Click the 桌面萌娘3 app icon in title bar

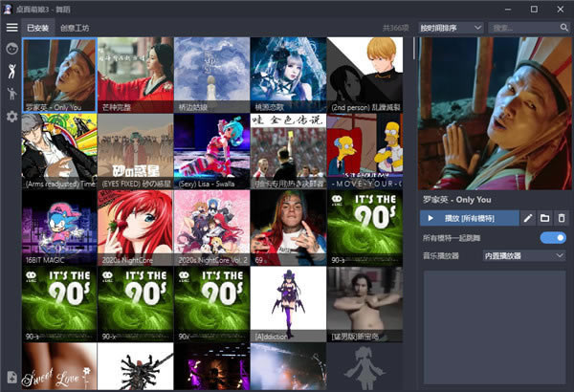tap(8, 10)
